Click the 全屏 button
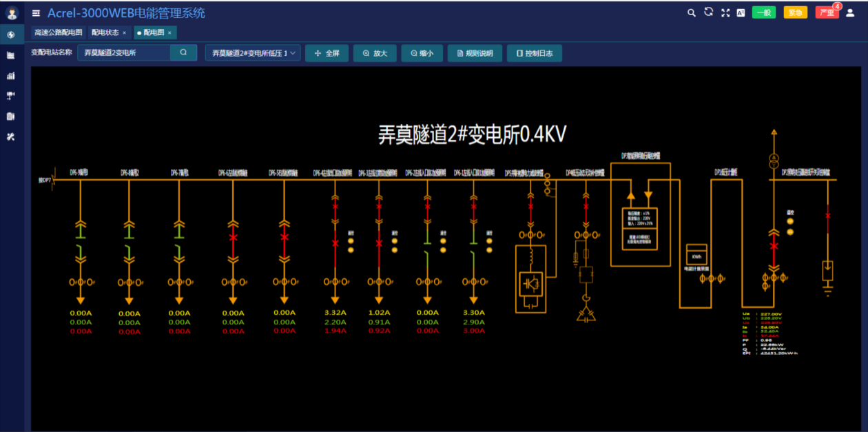The height and width of the screenshot is (432, 868). click(327, 52)
